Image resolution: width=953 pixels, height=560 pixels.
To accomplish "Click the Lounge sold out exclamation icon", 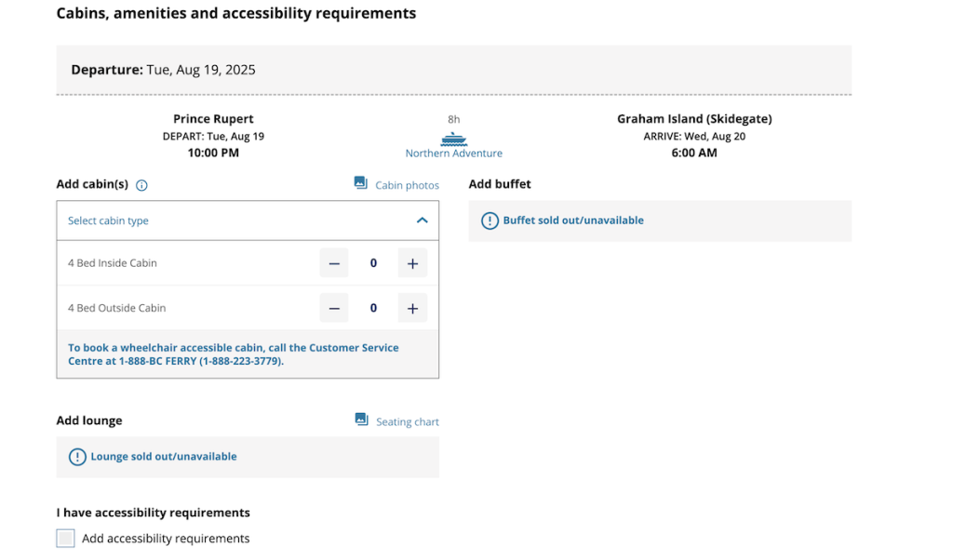I will click(x=77, y=457).
